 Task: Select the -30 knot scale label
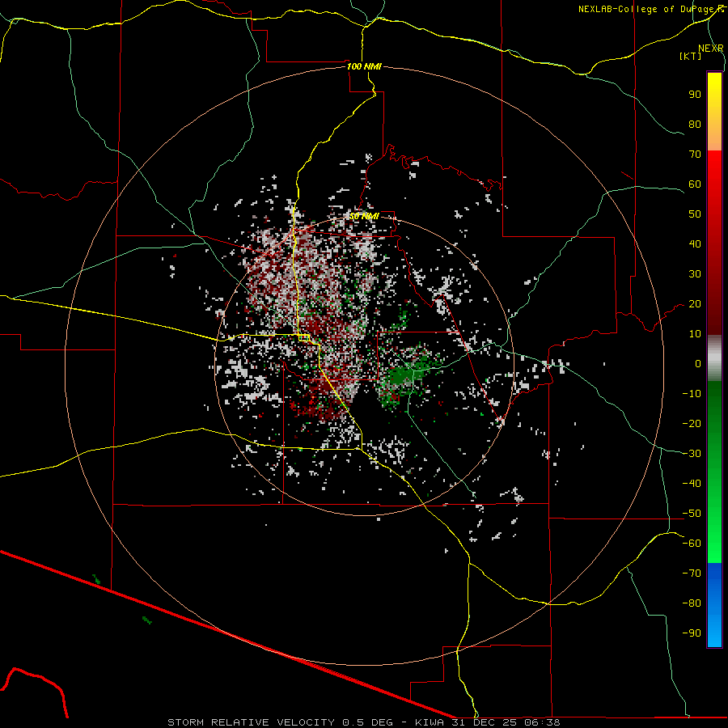[692, 454]
